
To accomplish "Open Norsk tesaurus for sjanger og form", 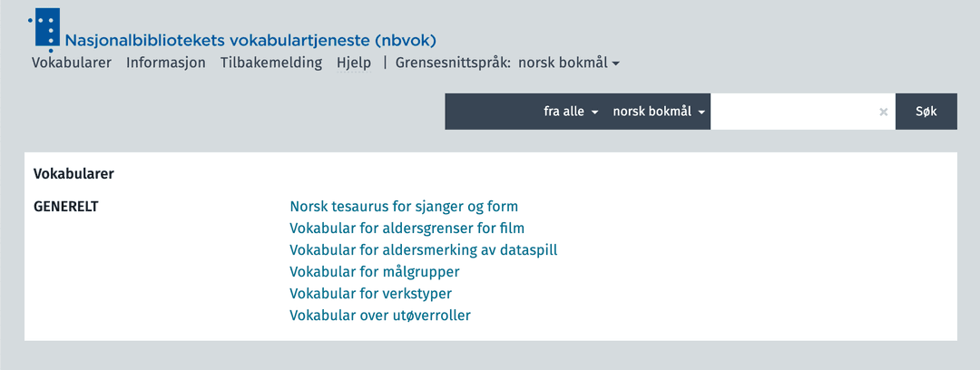I will [404, 206].
